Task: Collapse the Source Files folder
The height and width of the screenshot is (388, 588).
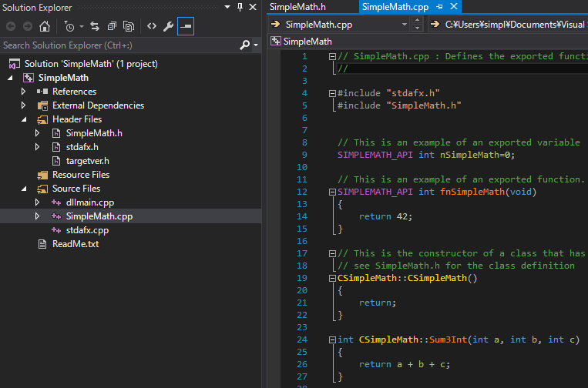Action: coord(24,189)
